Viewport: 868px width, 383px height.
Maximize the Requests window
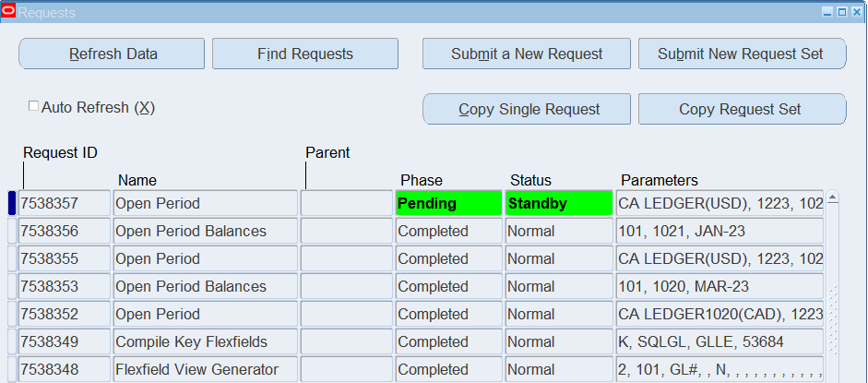[842, 12]
